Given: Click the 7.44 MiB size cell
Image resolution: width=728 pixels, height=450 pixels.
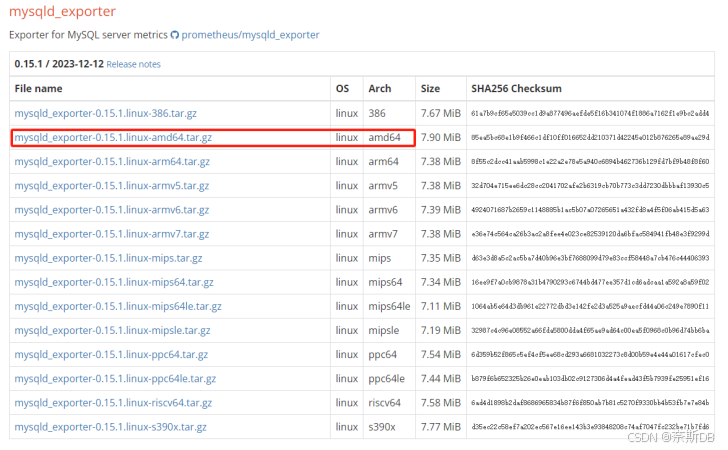Looking at the screenshot, I should point(441,379).
